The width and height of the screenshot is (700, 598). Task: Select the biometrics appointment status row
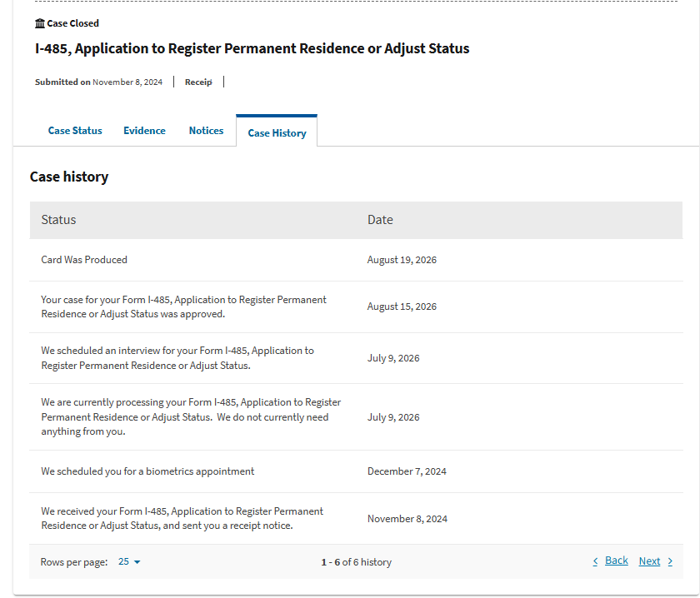[x=356, y=471]
